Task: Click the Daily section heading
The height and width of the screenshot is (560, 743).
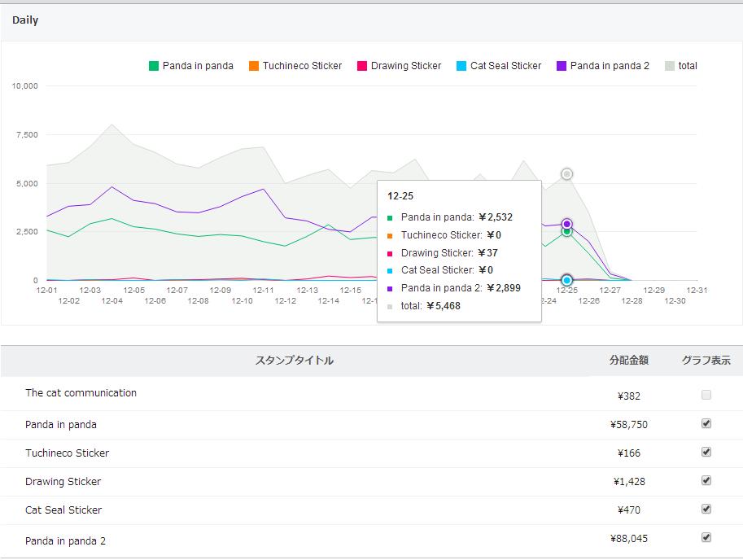Action: tap(25, 20)
